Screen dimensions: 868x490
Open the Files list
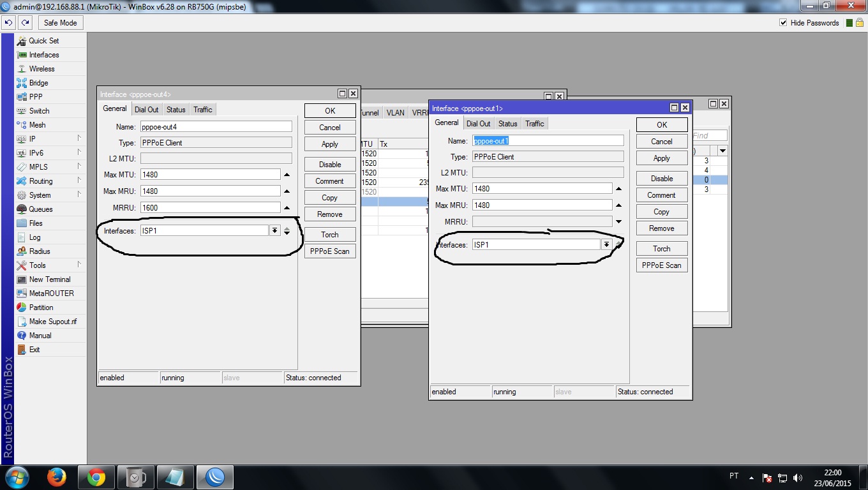tap(36, 223)
